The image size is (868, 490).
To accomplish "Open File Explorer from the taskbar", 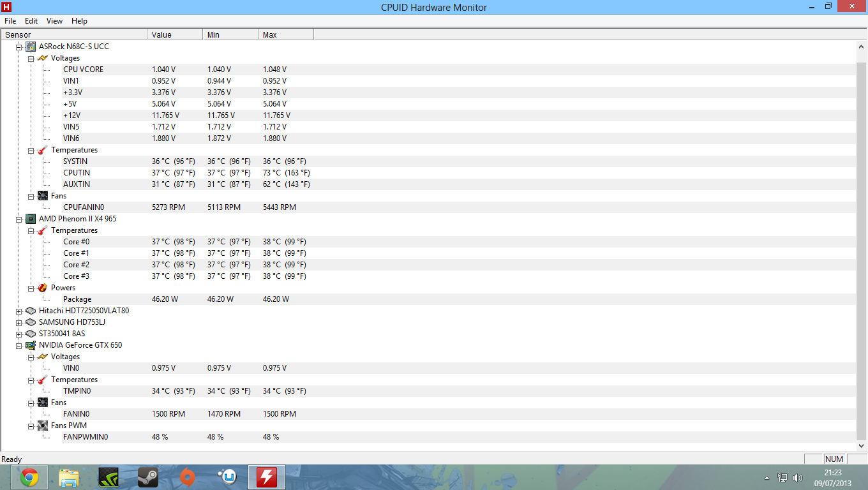I will click(x=68, y=477).
